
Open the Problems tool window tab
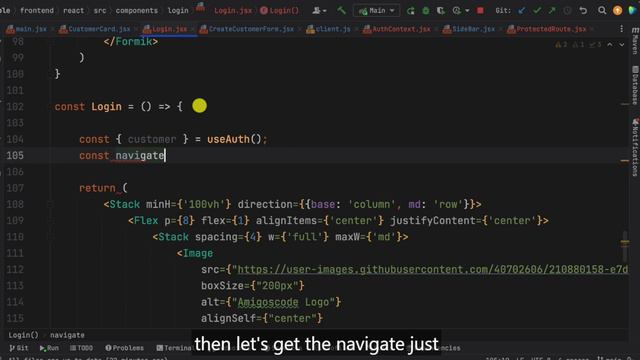125,348
